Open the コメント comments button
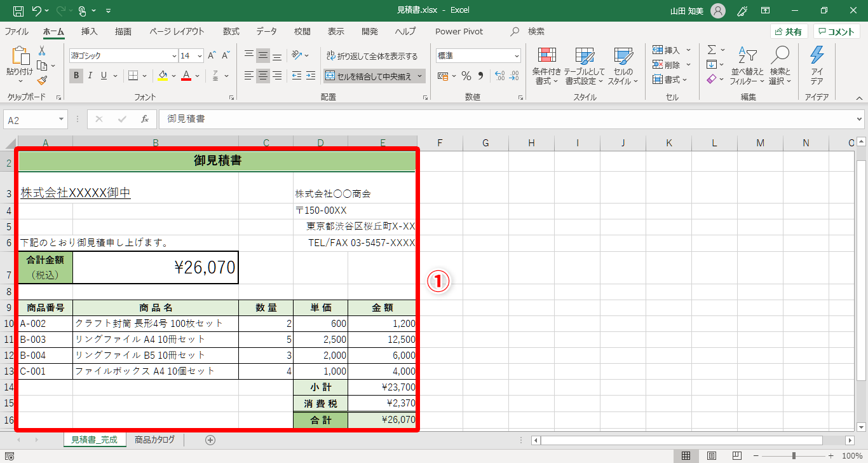The width and height of the screenshot is (868, 463). point(837,32)
